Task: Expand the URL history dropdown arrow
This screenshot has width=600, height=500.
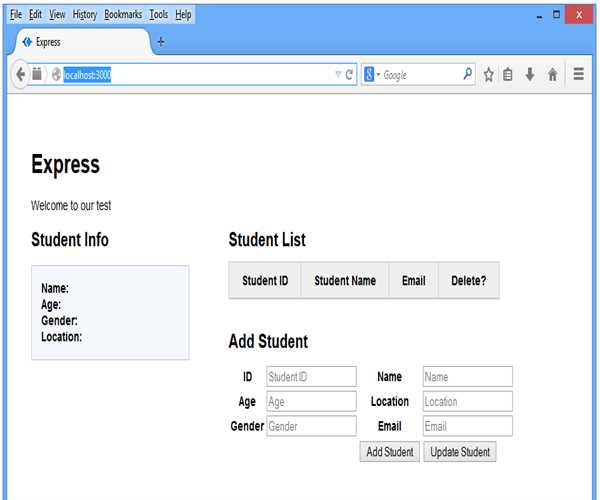Action: pyautogui.click(x=338, y=75)
